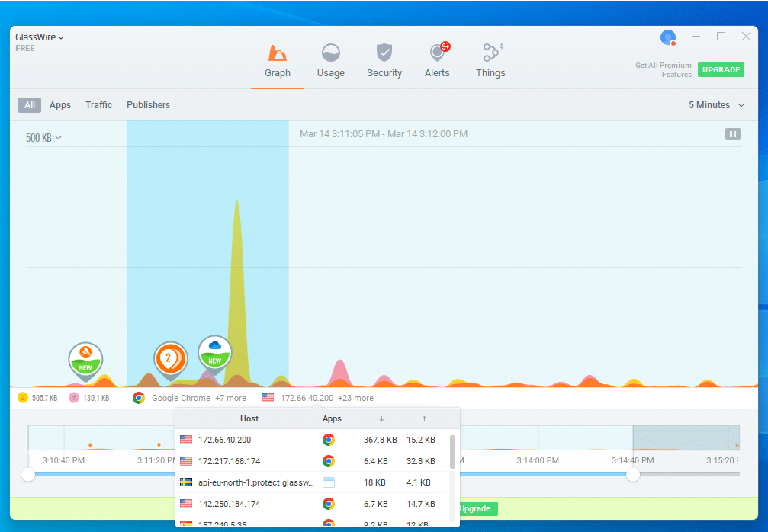The image size is (768, 532).
Task: Select the Apps filter tab
Action: pyautogui.click(x=60, y=105)
